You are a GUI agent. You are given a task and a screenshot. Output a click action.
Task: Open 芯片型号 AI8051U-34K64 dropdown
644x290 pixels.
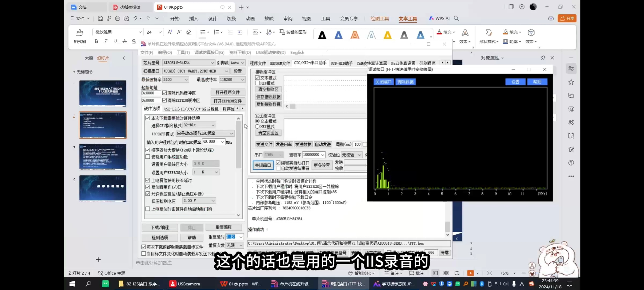(x=212, y=63)
